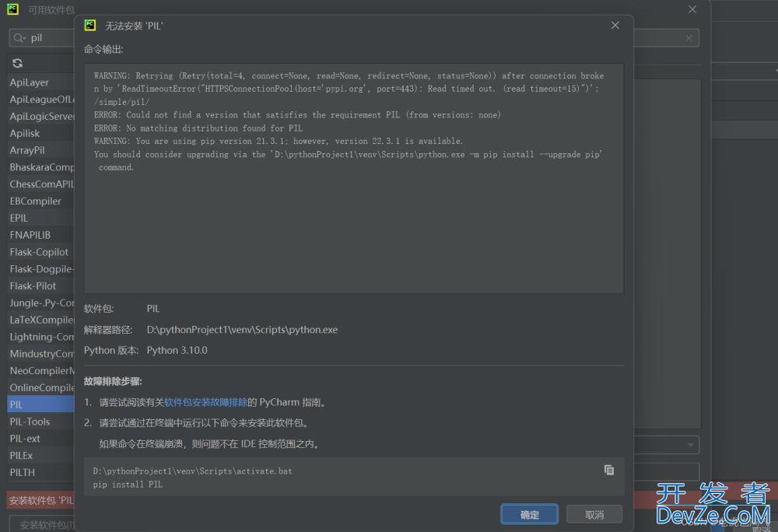
Task: Select EPIL in the package list
Action: click(x=40, y=218)
